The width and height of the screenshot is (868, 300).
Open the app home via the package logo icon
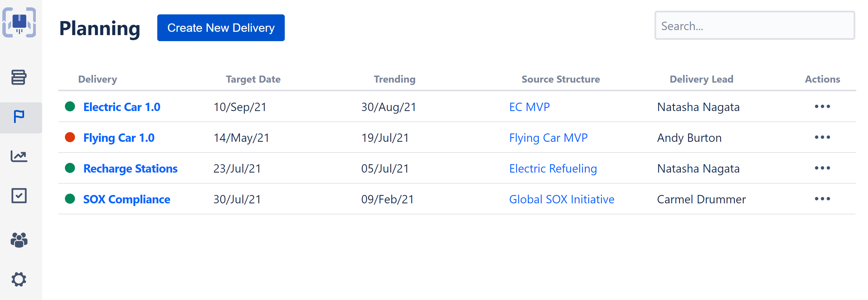(x=19, y=22)
